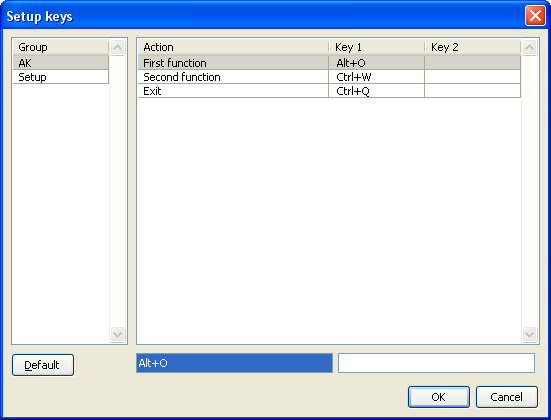Click the Alt+O shortcut input field

234,363
